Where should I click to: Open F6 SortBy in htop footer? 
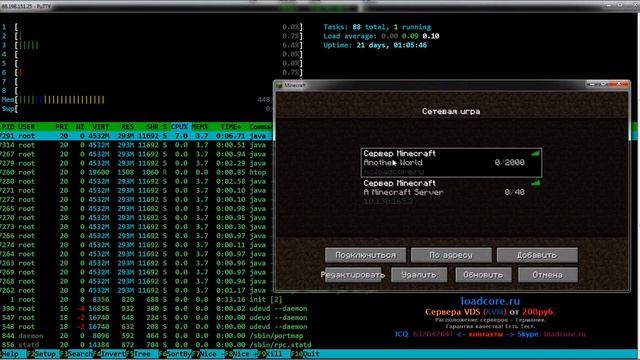coord(176,354)
